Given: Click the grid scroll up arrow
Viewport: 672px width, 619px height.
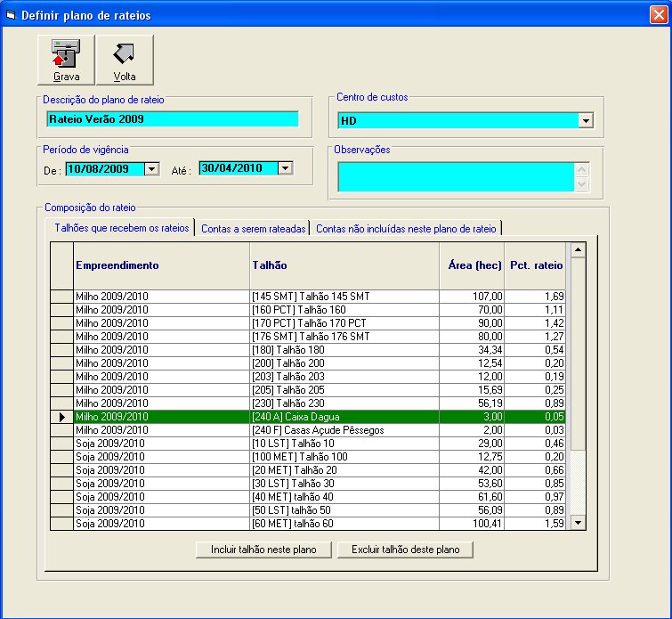Looking at the screenshot, I should (x=578, y=249).
